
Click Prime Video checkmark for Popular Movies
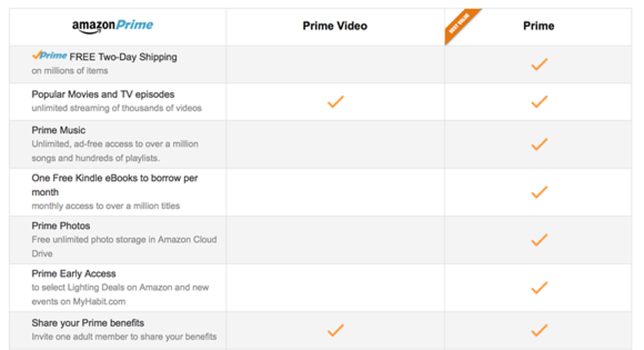pyautogui.click(x=335, y=102)
